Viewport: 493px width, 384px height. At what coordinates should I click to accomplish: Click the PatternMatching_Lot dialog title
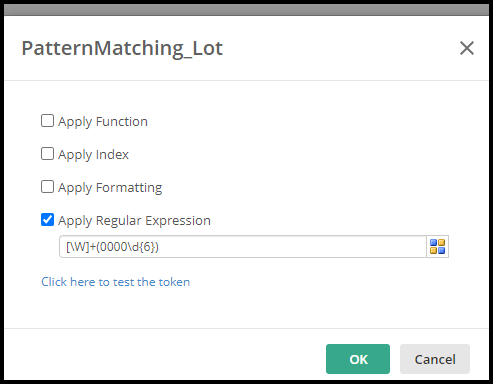[x=122, y=49]
